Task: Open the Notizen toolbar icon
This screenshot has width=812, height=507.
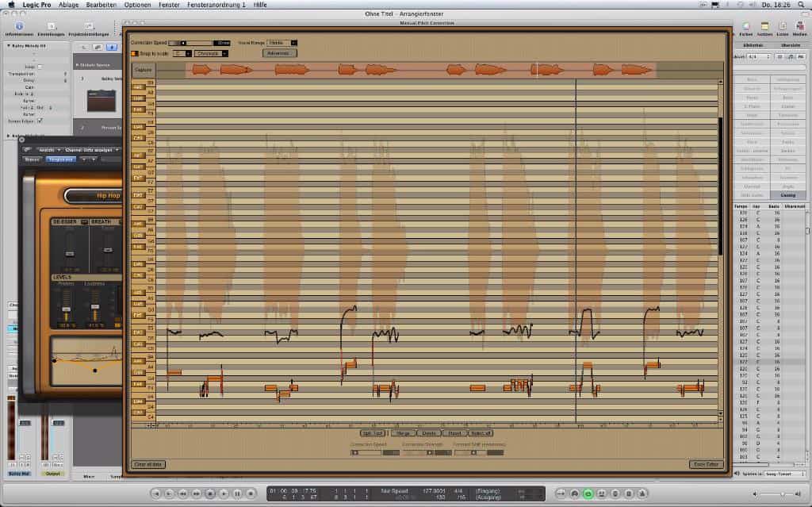Action: pyautogui.click(x=764, y=26)
